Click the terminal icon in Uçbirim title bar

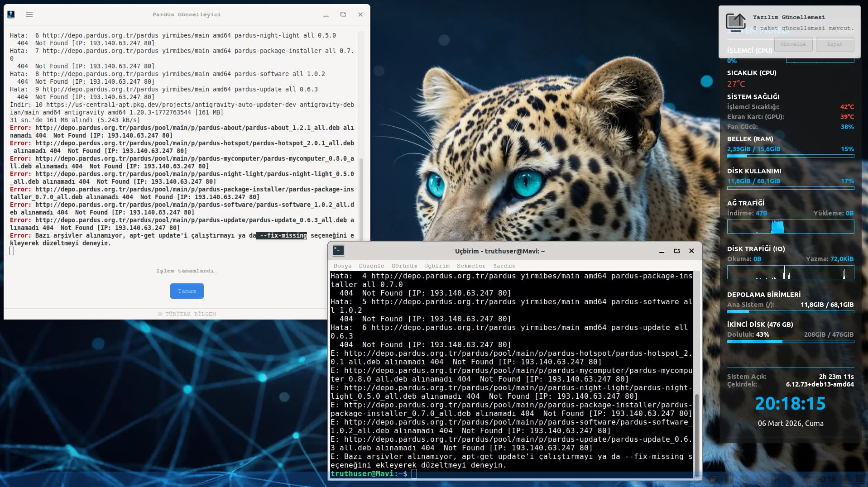coord(338,251)
